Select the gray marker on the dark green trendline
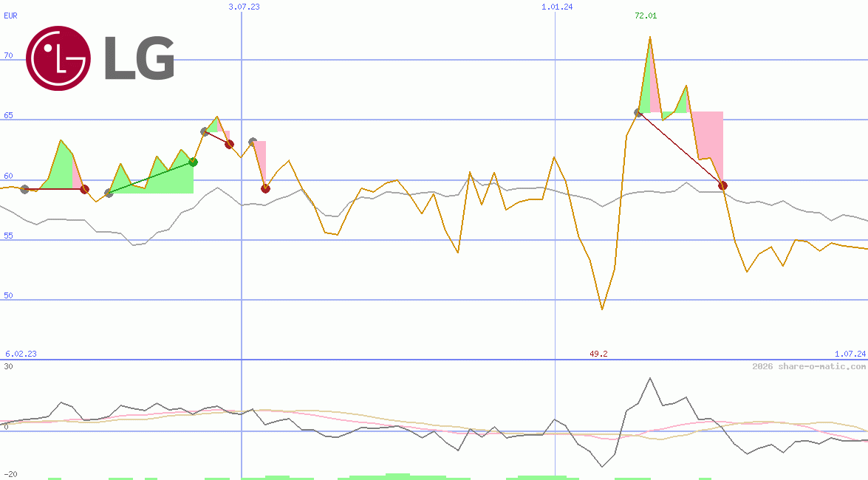 (109, 192)
